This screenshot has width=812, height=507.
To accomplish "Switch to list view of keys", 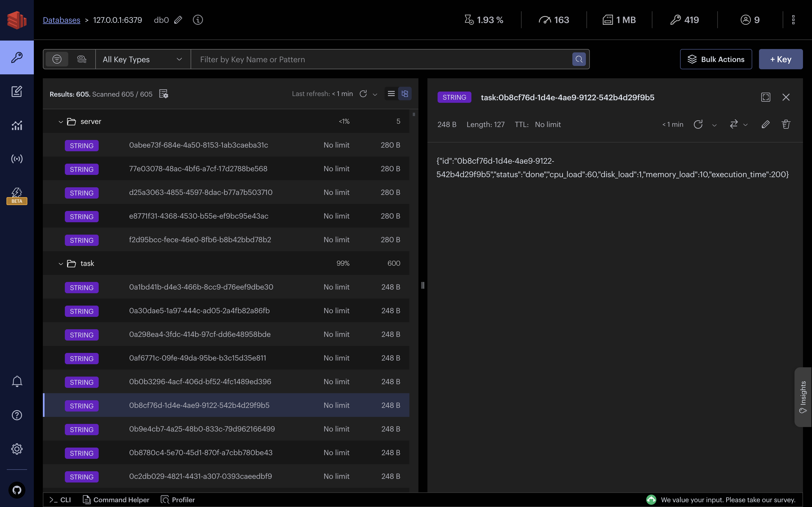I will pyautogui.click(x=391, y=94).
